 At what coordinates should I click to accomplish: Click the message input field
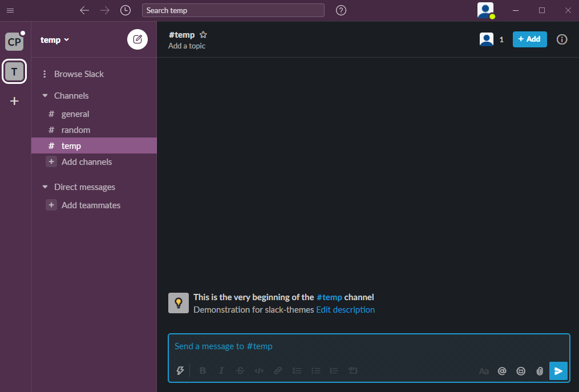(369, 346)
